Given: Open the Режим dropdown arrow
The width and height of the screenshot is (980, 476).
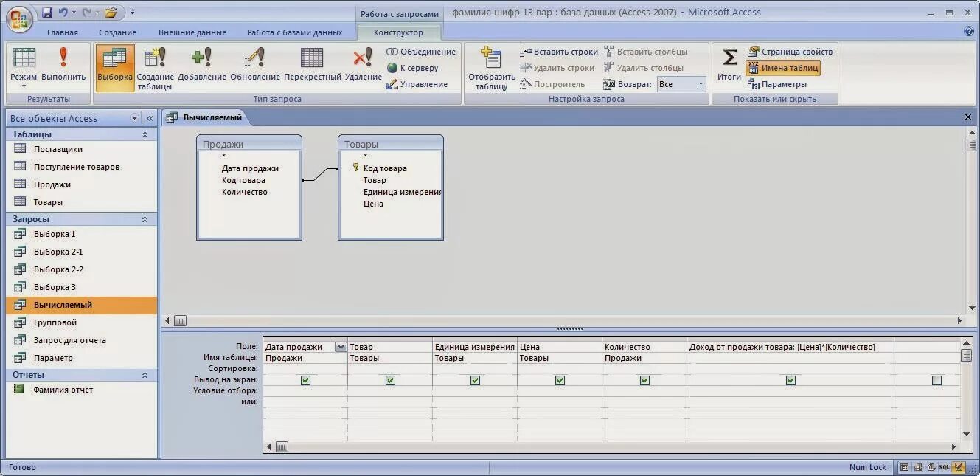Looking at the screenshot, I should point(24,87).
